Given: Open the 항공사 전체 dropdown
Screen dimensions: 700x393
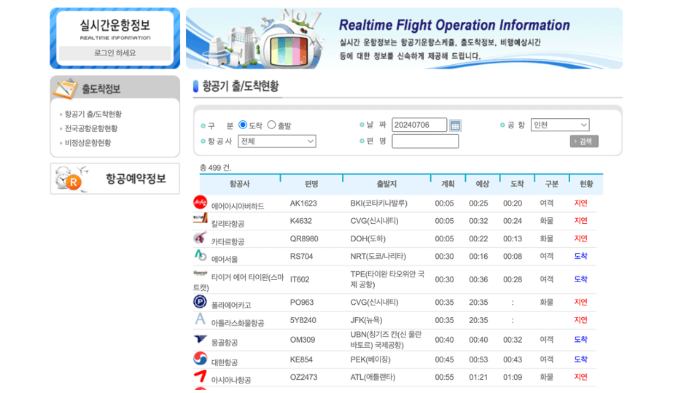Looking at the screenshot, I should coord(277,141).
